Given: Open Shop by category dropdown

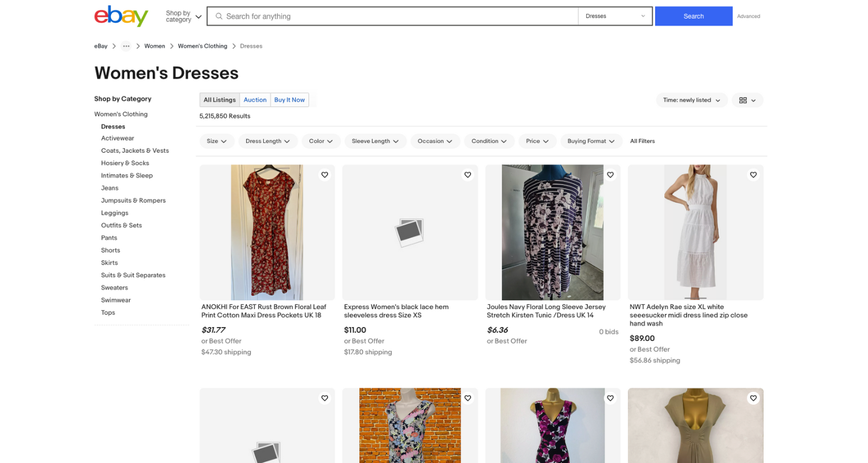Looking at the screenshot, I should [x=183, y=16].
